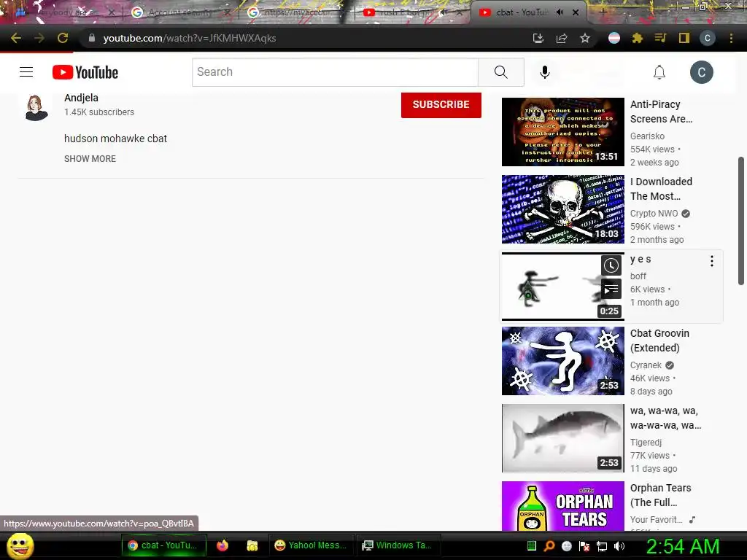Add 'y e s' video to Watch later
The image size is (747, 560).
click(611, 265)
